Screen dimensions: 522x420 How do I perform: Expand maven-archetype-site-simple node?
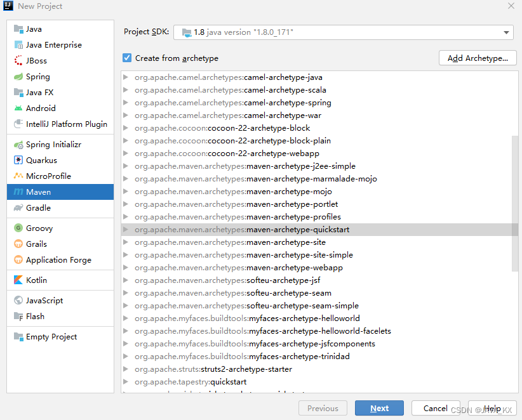tap(126, 254)
